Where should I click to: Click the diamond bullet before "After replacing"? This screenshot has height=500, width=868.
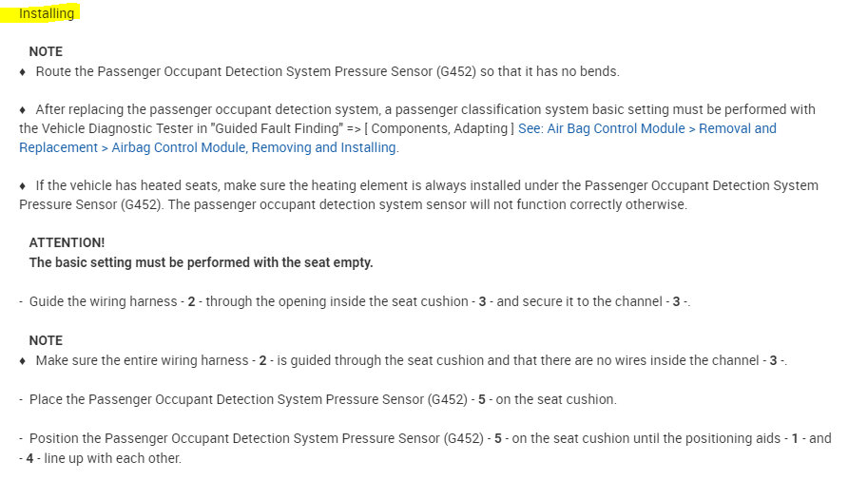[23, 109]
